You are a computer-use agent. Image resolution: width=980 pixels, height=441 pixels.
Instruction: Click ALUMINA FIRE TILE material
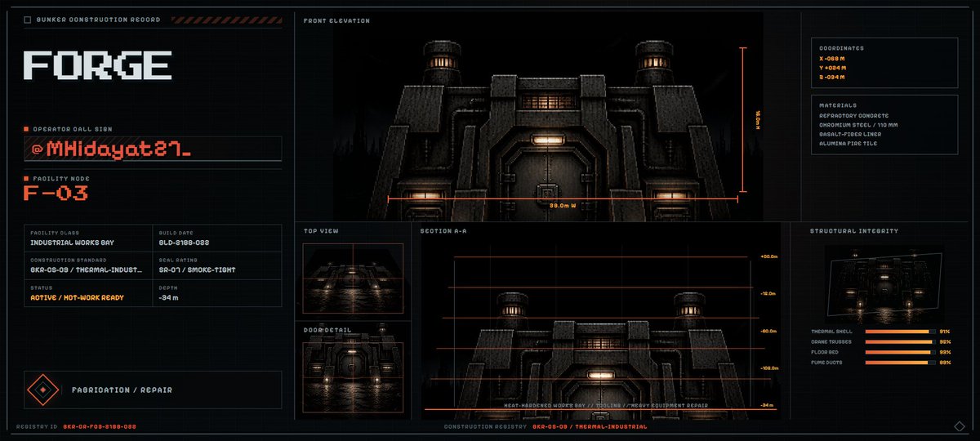tap(849, 143)
